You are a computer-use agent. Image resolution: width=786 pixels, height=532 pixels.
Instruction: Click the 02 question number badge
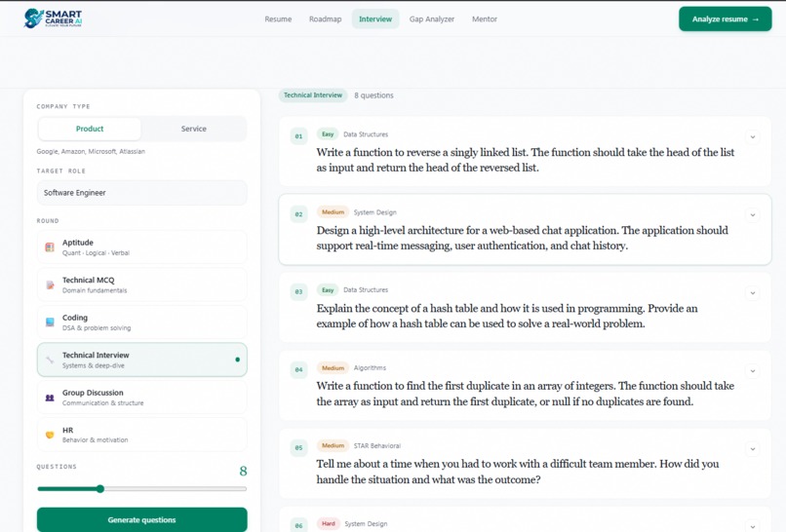tap(298, 214)
